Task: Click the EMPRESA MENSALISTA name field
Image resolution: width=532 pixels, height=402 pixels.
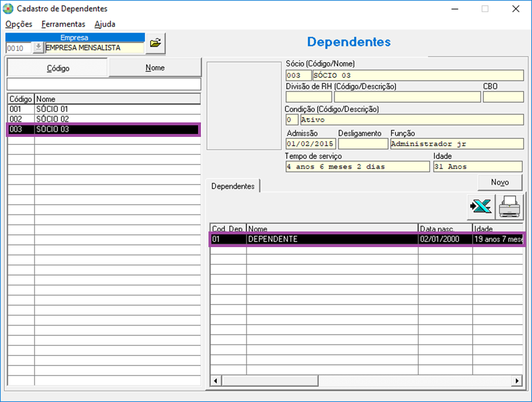Action: click(94, 48)
